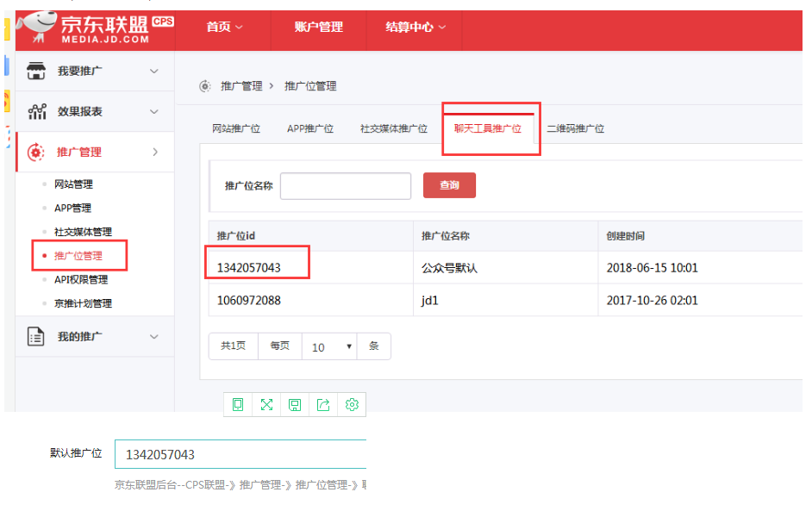Click the 推广位名称 column header in the table

(446, 236)
